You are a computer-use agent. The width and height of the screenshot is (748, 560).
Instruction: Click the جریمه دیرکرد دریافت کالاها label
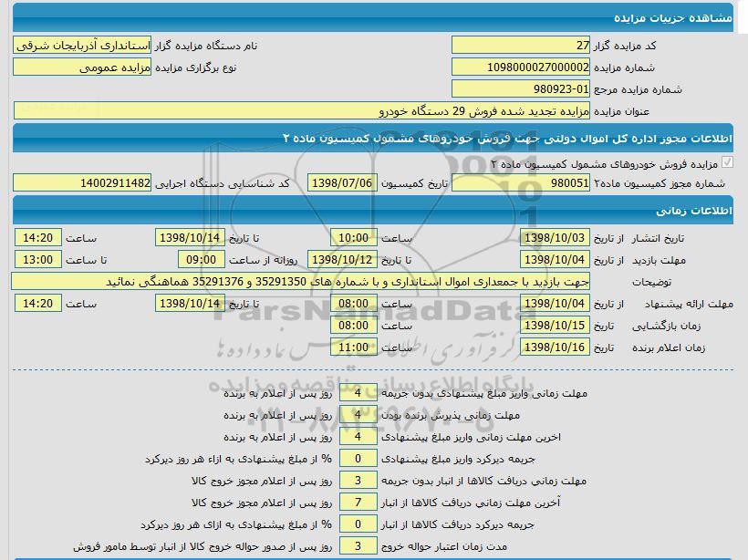tap(458, 524)
